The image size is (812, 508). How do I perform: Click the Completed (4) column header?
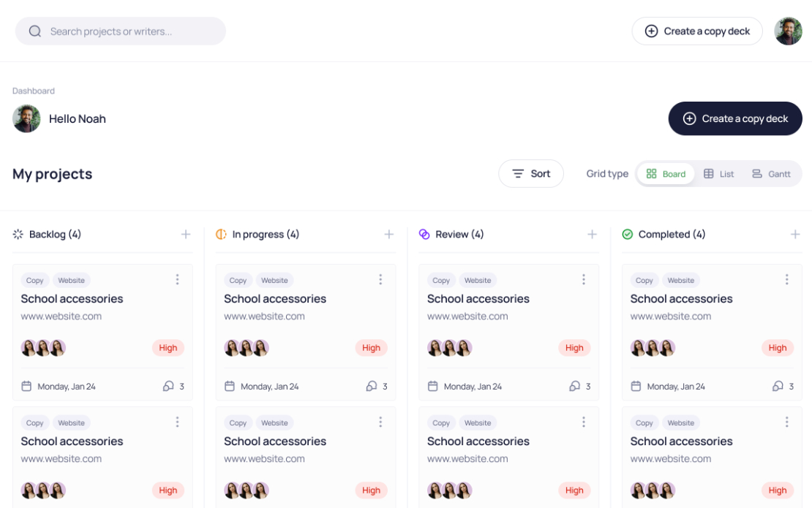click(672, 235)
